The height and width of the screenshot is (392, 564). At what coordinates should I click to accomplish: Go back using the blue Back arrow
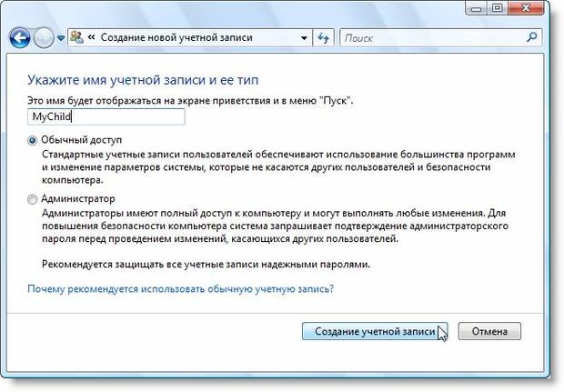(x=20, y=37)
